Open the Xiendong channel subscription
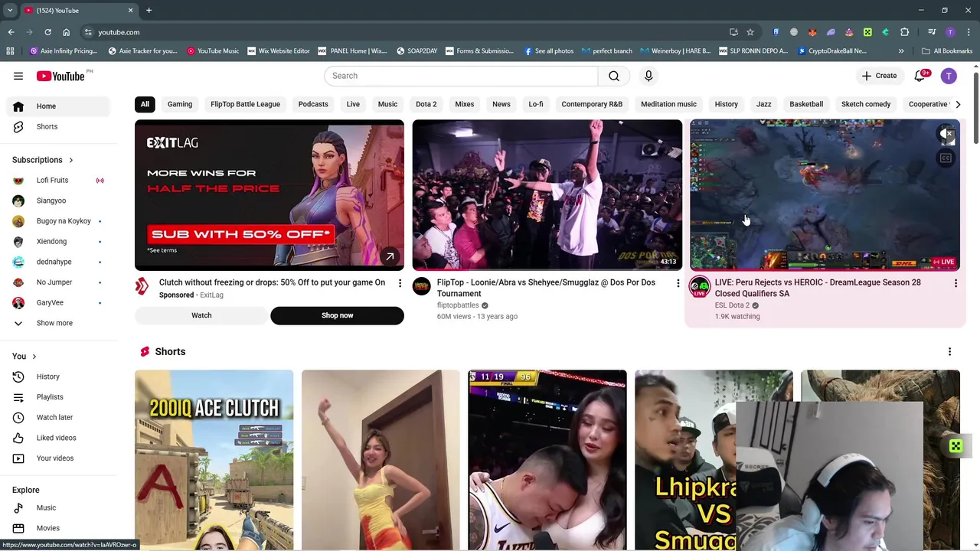 tap(60, 241)
